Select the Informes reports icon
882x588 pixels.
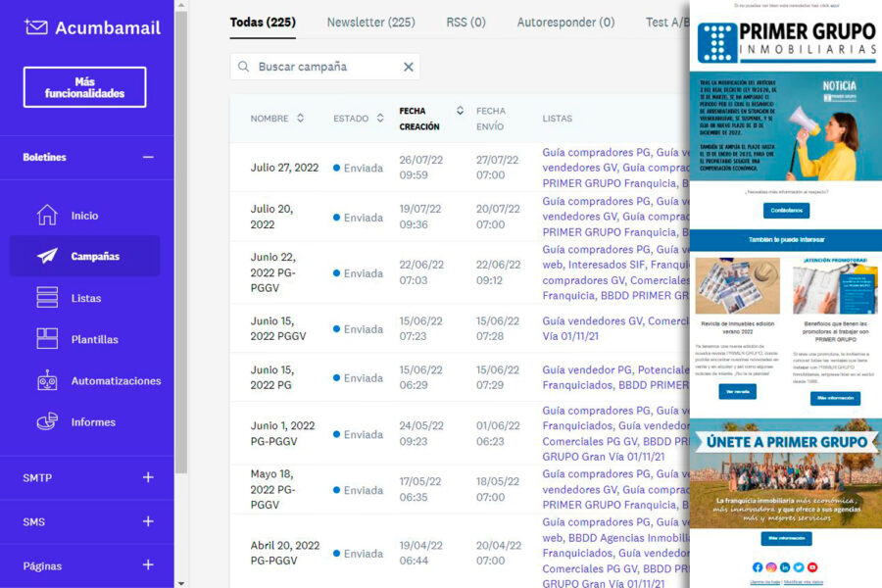click(45, 421)
